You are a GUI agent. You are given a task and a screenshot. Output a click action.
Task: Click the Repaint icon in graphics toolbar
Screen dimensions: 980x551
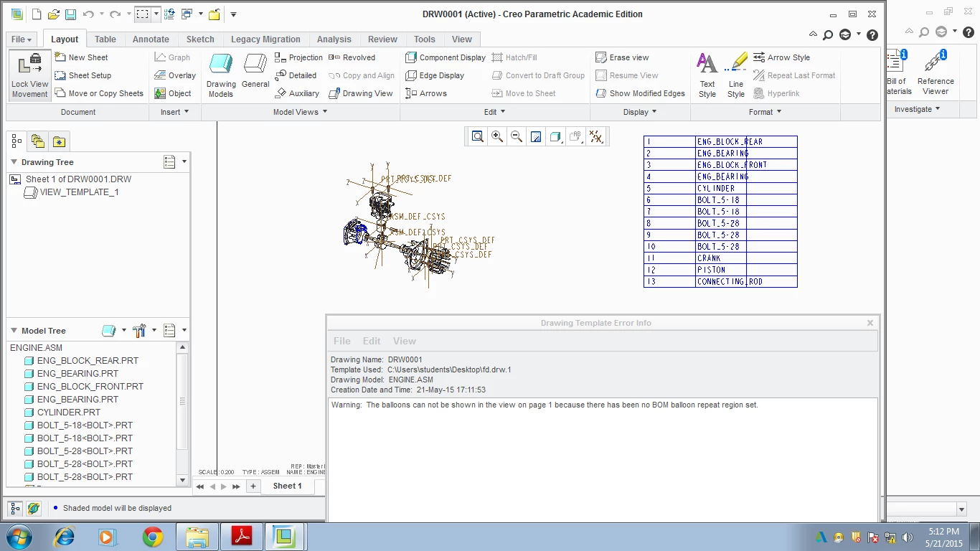(x=535, y=136)
